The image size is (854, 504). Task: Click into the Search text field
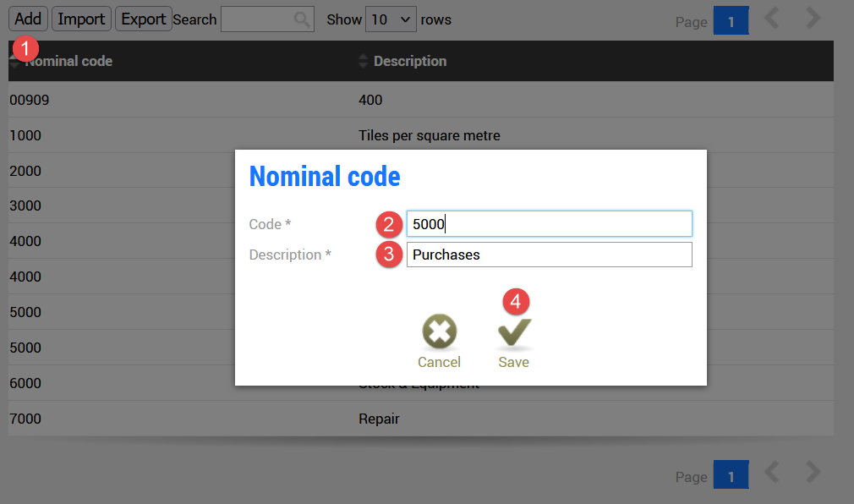coord(267,19)
